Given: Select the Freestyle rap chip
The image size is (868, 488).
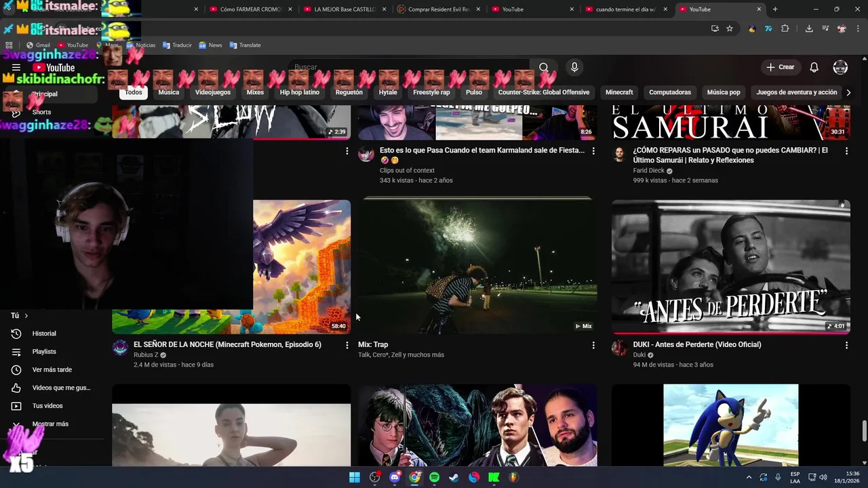Looking at the screenshot, I should [x=431, y=92].
